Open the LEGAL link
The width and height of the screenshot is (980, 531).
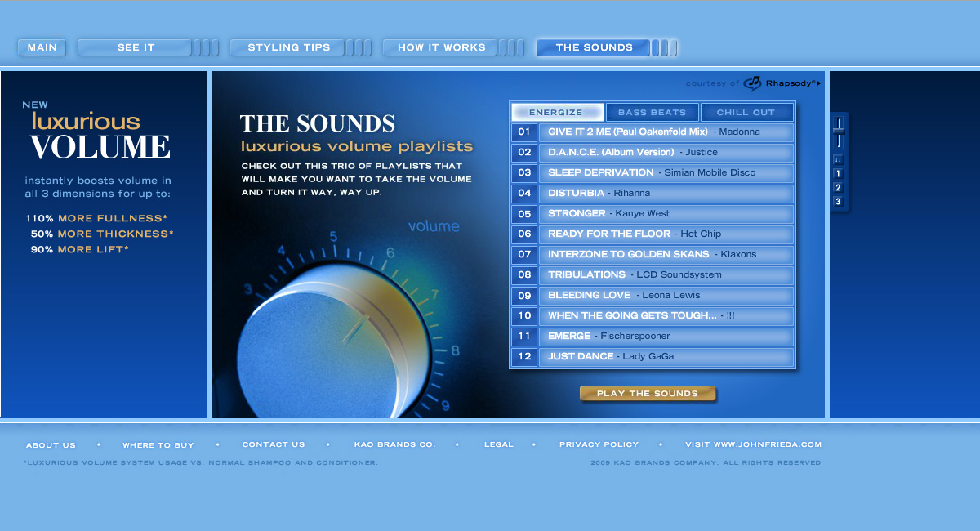click(x=499, y=445)
